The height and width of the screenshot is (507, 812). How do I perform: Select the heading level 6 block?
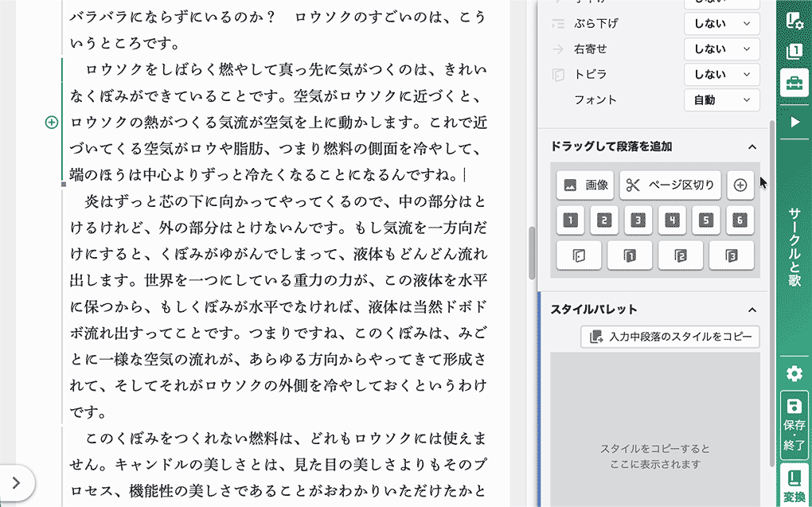coord(740,220)
